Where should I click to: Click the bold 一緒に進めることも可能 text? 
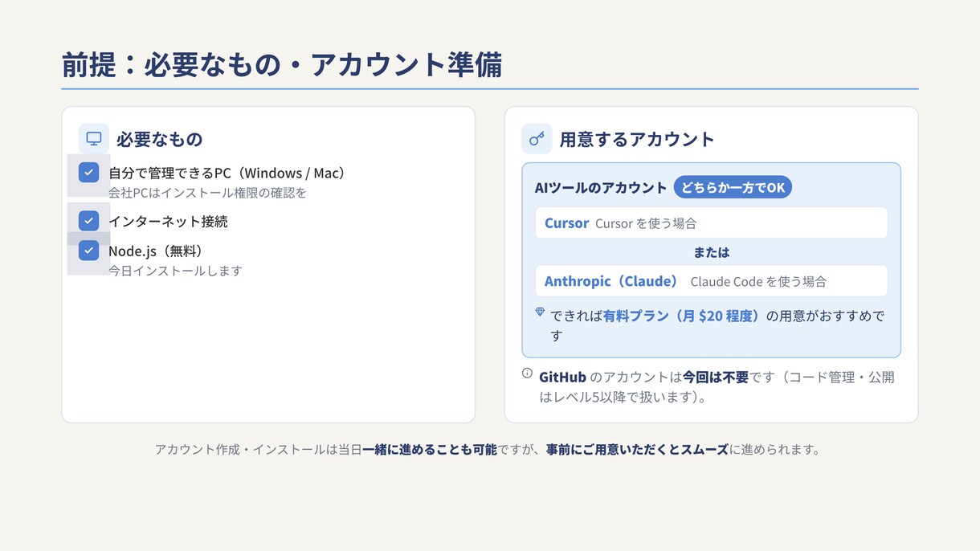430,449
